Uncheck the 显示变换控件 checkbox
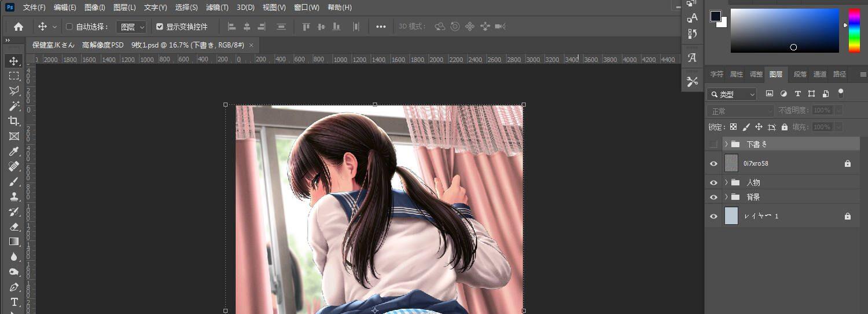The image size is (868, 314). coord(160,27)
